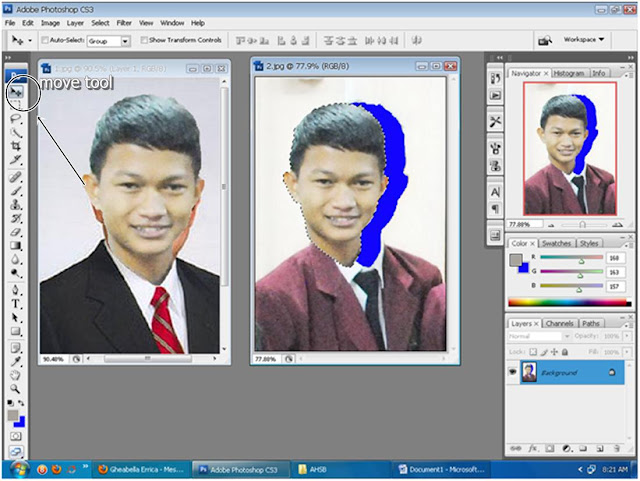Screen dimensions: 640x481
Task: Select the Dodge tool
Action: point(16,273)
